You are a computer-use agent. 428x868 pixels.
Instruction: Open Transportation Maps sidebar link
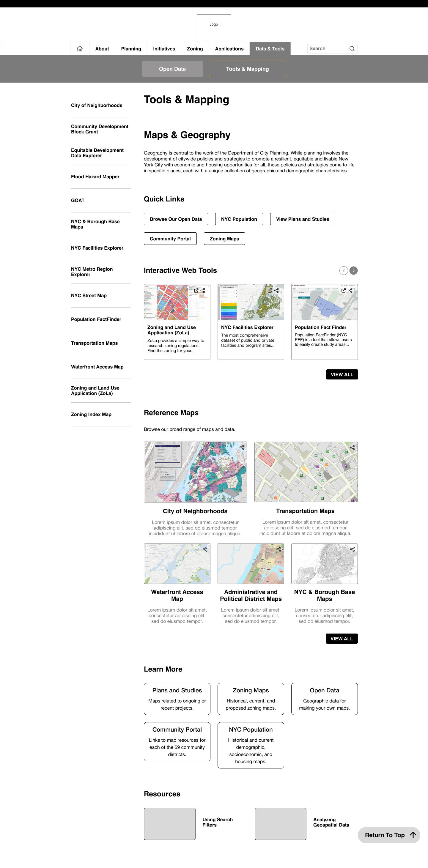click(x=94, y=343)
